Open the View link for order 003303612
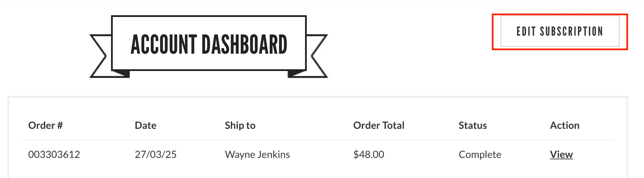 click(561, 154)
